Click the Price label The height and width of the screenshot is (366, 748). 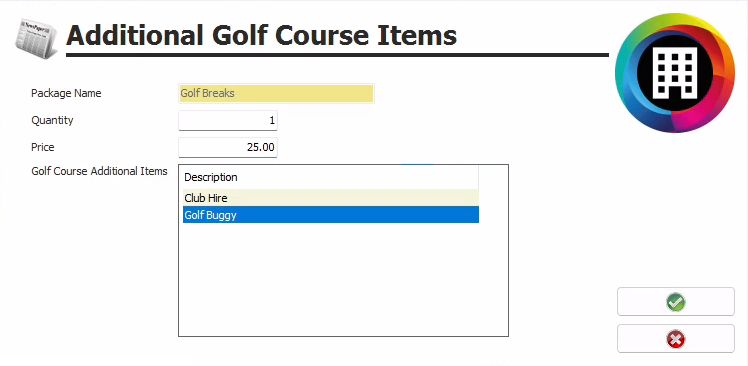point(43,147)
